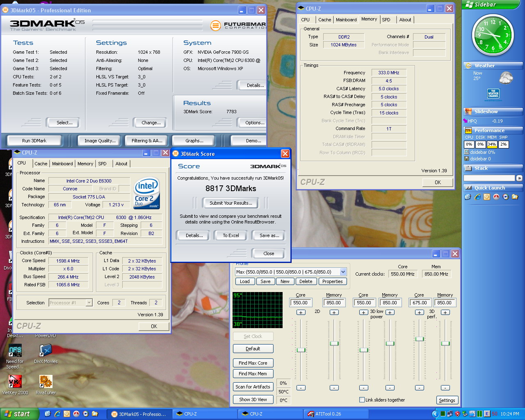
Task: Click Find Max Core in ATITool
Action: pyautogui.click(x=253, y=363)
